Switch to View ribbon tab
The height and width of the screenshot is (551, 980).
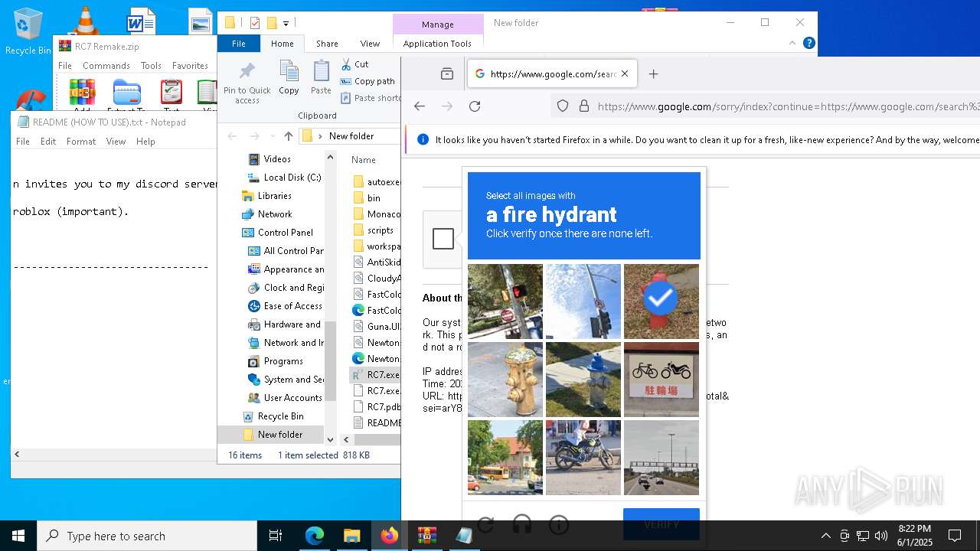(x=370, y=44)
